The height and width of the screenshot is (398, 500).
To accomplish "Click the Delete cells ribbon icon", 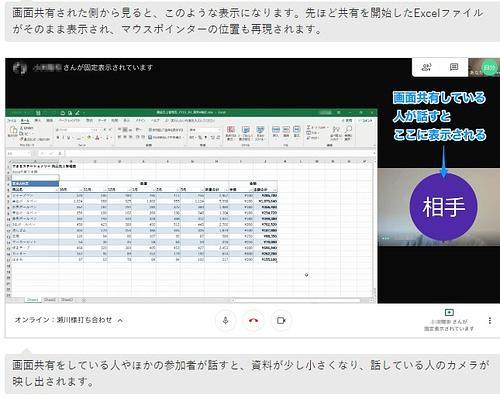I will click(x=286, y=131).
